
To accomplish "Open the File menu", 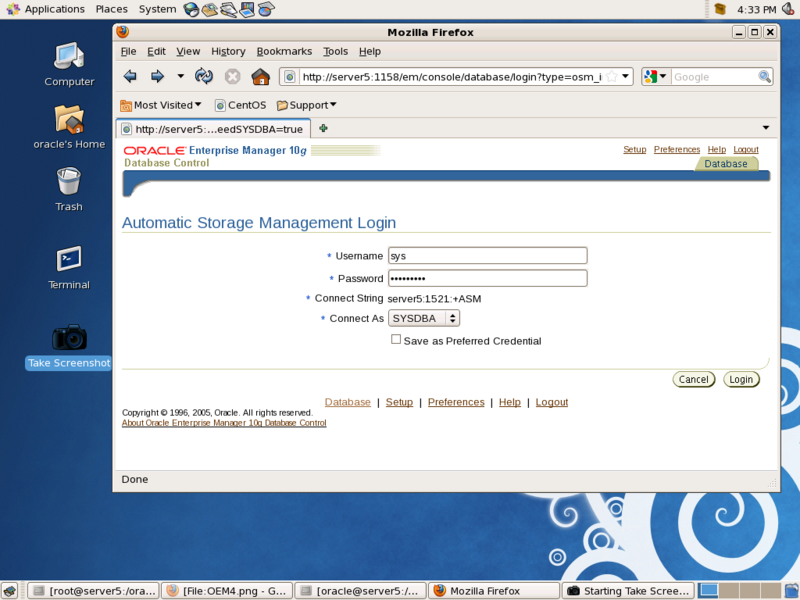I will (x=129, y=52).
